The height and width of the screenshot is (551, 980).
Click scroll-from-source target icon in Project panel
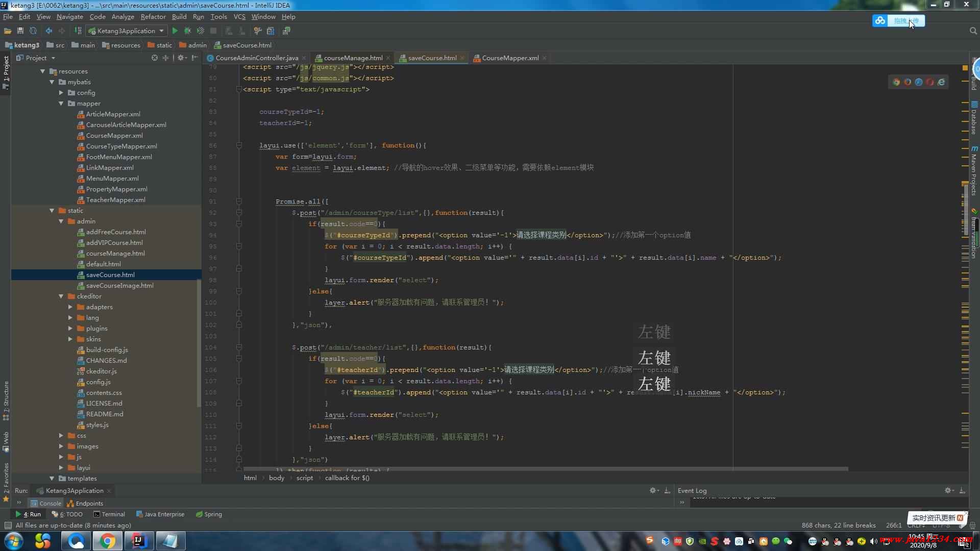coord(155,58)
